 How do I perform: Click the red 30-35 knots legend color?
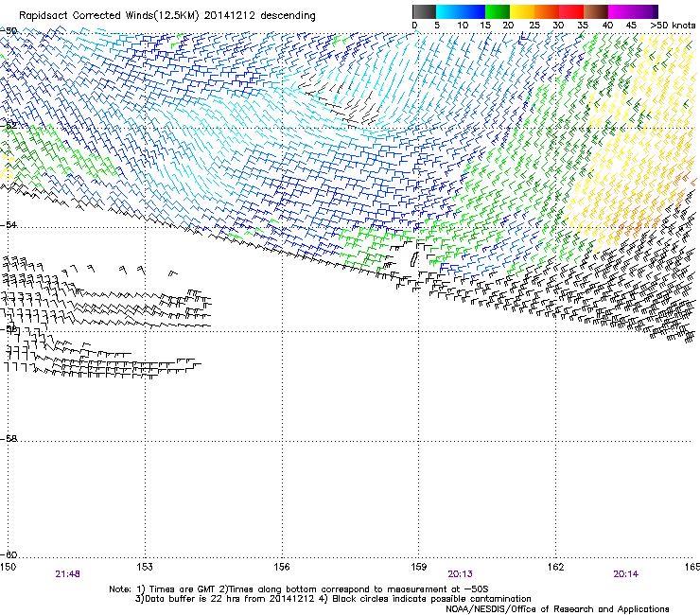(571, 11)
